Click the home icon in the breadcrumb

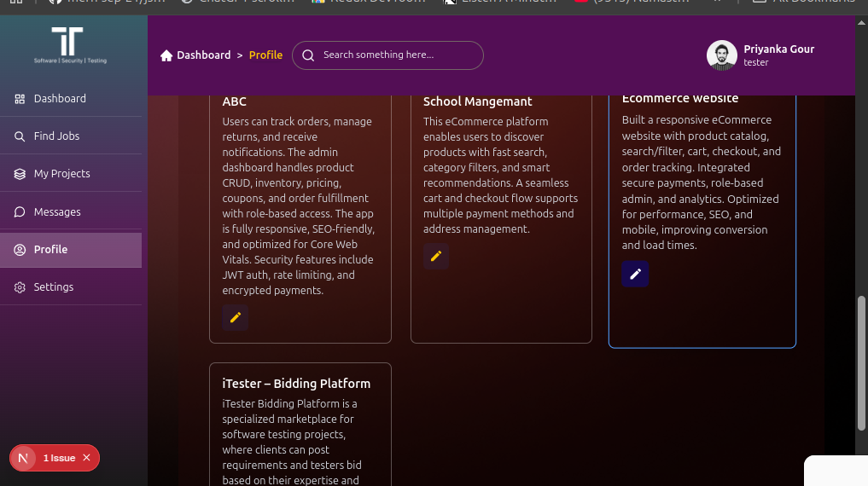tap(166, 55)
